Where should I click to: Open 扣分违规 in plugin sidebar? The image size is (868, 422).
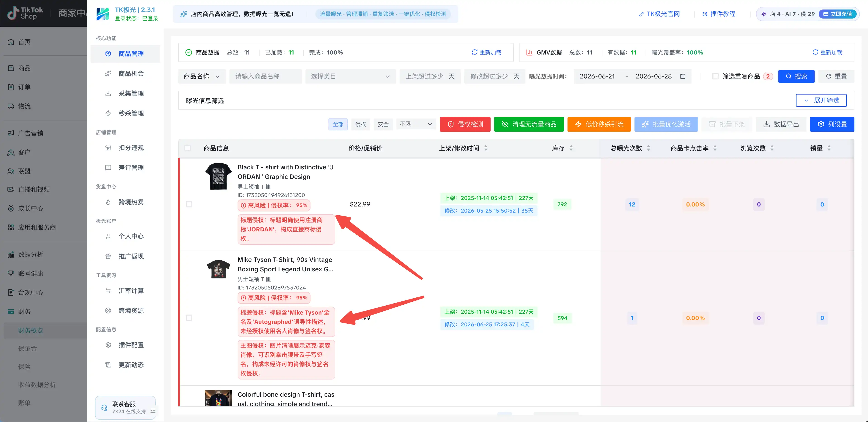125,147
